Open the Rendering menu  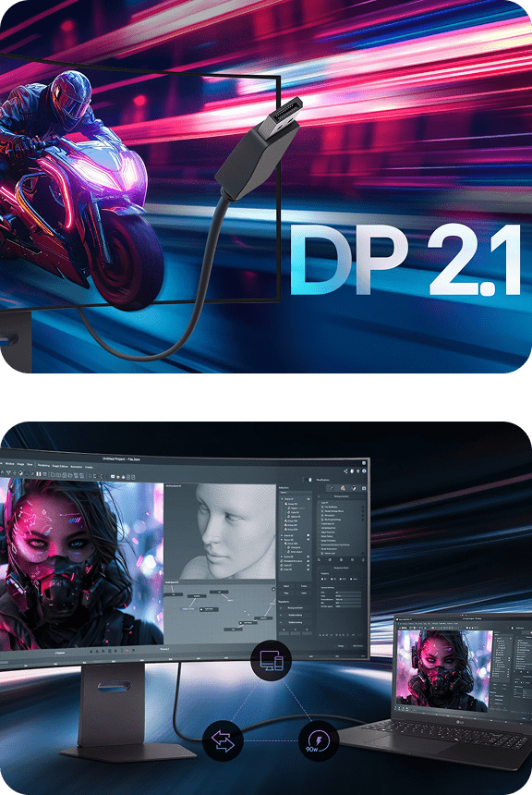(x=43, y=465)
